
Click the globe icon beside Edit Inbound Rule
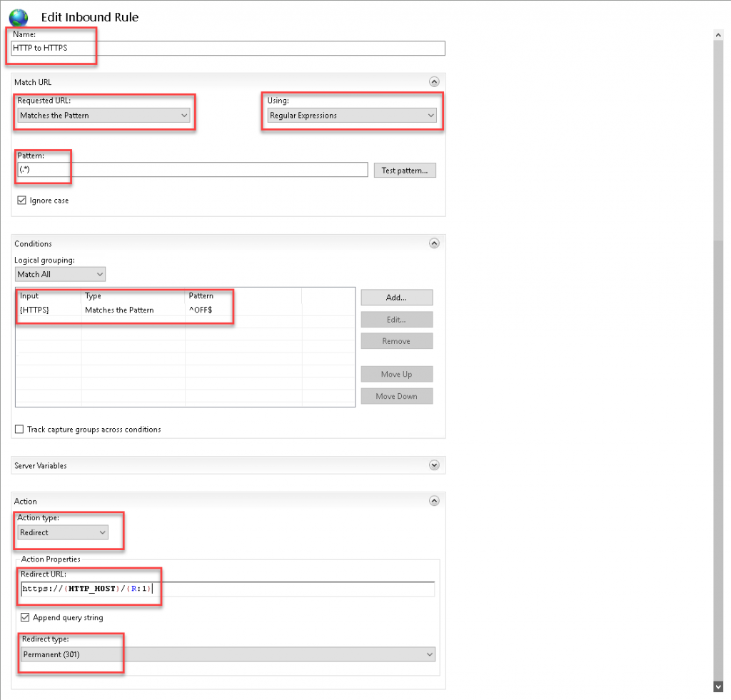pos(19,16)
